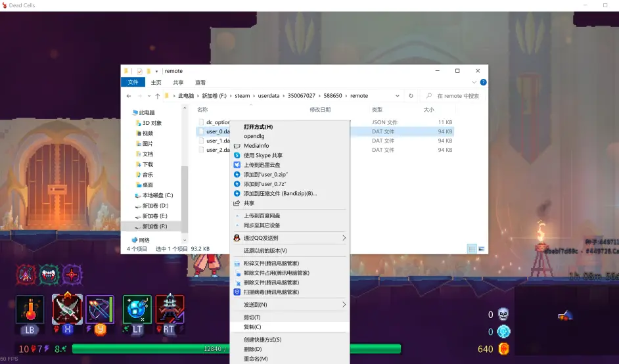Expand the ribbon with the chevron

point(475,83)
